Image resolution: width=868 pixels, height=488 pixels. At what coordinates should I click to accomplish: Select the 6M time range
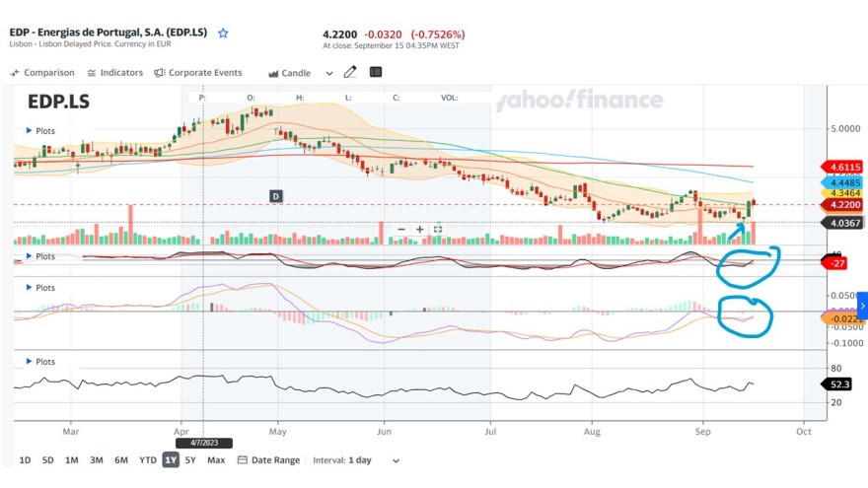pos(121,459)
